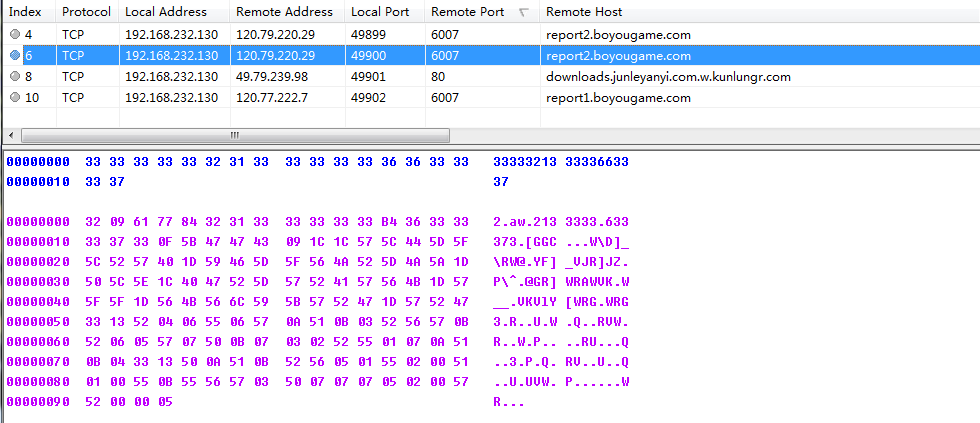Image resolution: width=980 pixels, height=423 pixels.
Task: Click local port 49902 cell
Action: [x=368, y=97]
